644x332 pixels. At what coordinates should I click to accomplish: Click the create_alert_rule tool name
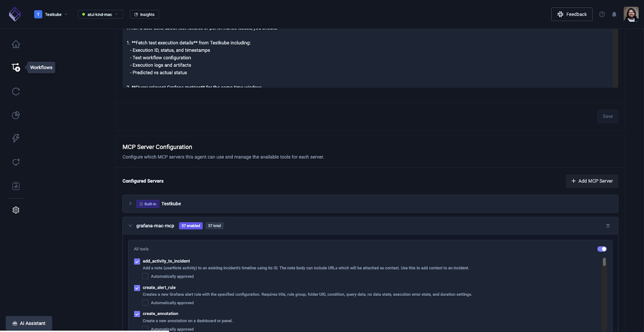pos(159,288)
